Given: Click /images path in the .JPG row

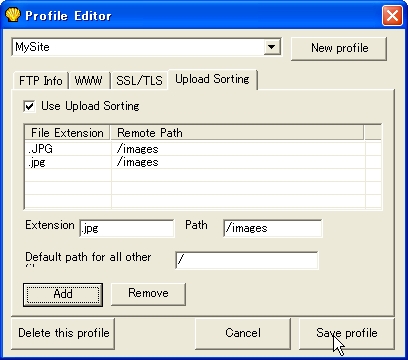Looking at the screenshot, I should pos(138,149).
